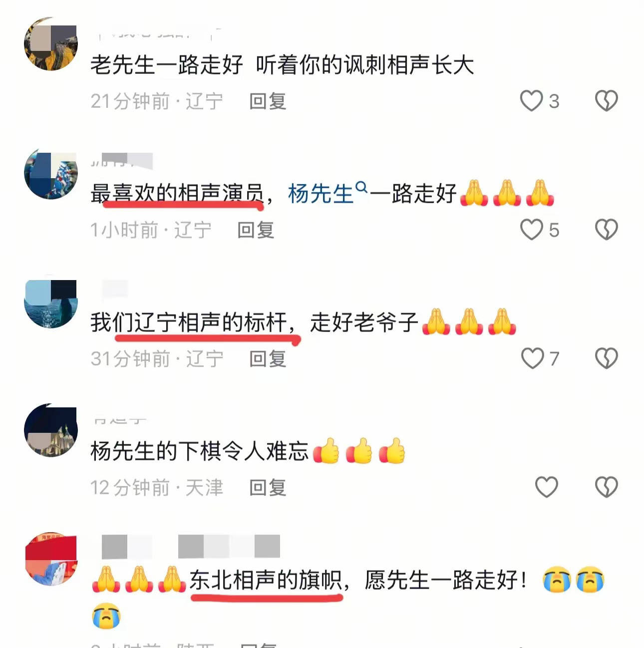Reply to the comment posted 21分钟前
The height and width of the screenshot is (648, 644).
click(x=268, y=101)
